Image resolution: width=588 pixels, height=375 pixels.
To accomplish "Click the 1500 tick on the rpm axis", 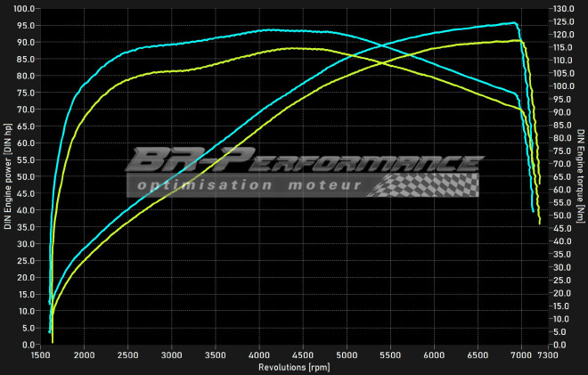I will click(40, 355).
